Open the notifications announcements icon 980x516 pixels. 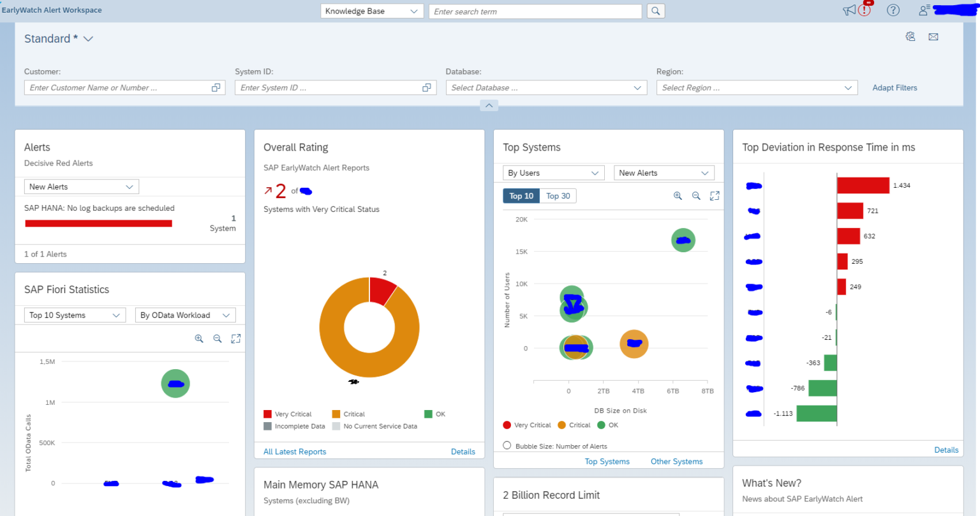(x=849, y=10)
